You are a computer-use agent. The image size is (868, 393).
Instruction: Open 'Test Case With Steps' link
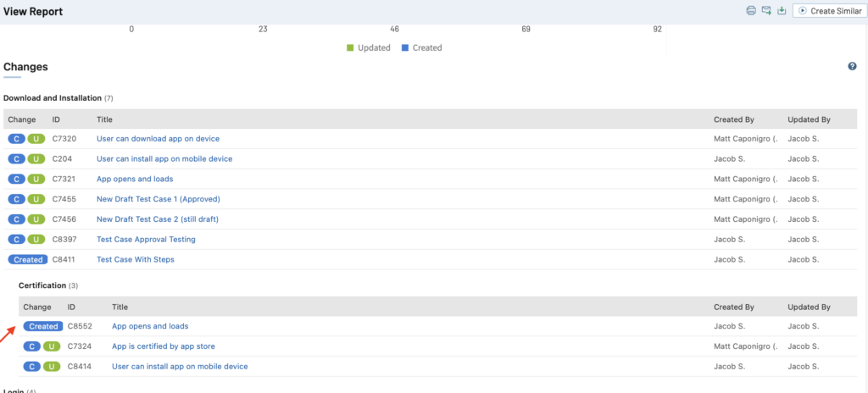point(136,259)
